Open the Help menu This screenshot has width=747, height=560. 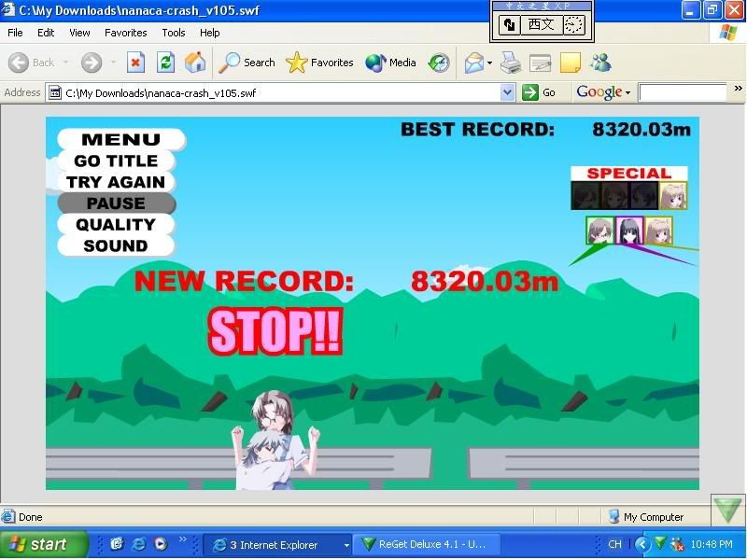pos(209,33)
